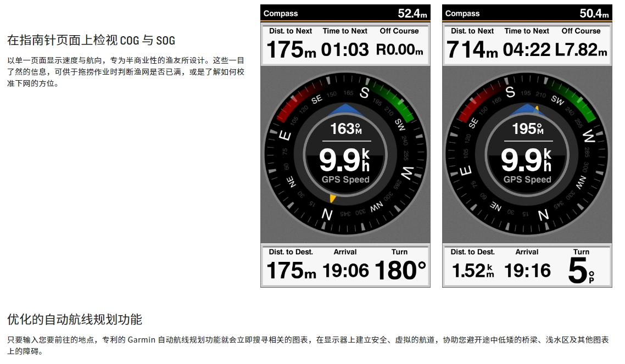Click the Arrival 19:06 data field

pos(345,265)
